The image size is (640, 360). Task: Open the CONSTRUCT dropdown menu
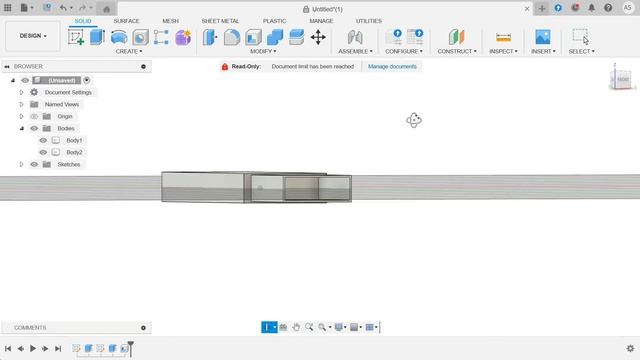click(x=457, y=51)
